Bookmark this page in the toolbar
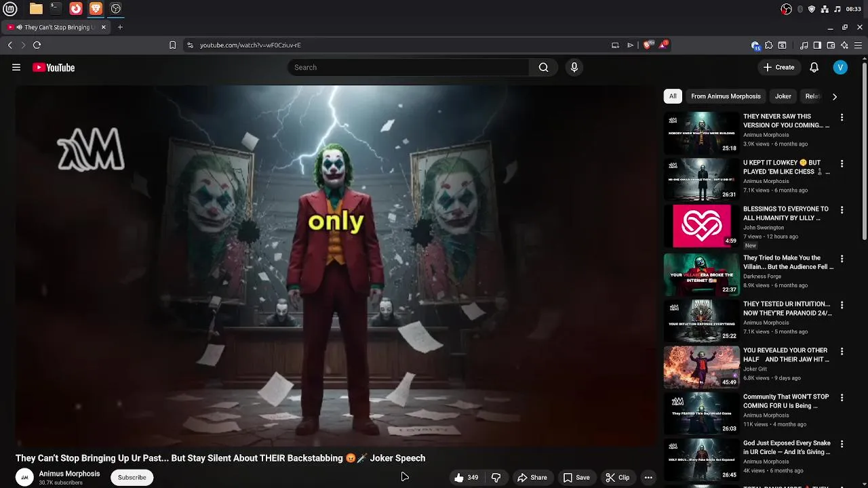 pyautogui.click(x=172, y=45)
